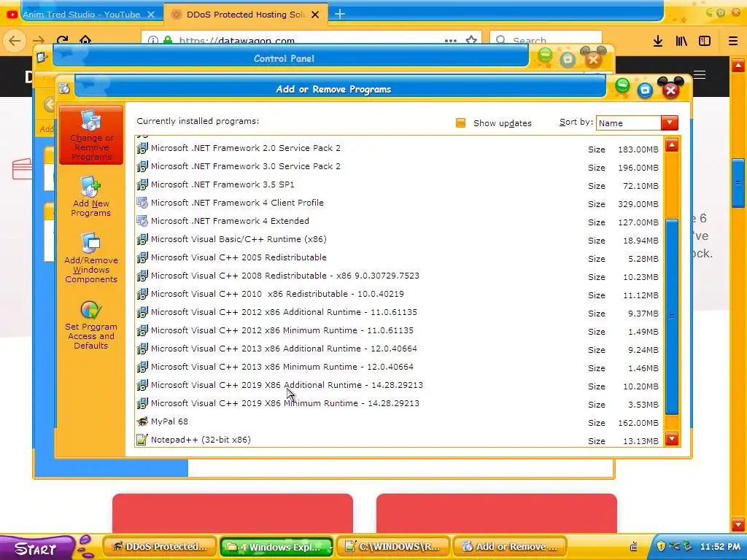This screenshot has height=560, width=747.
Task: Click the .NET Framework 3.5 SP1 icon
Action: pos(142,184)
